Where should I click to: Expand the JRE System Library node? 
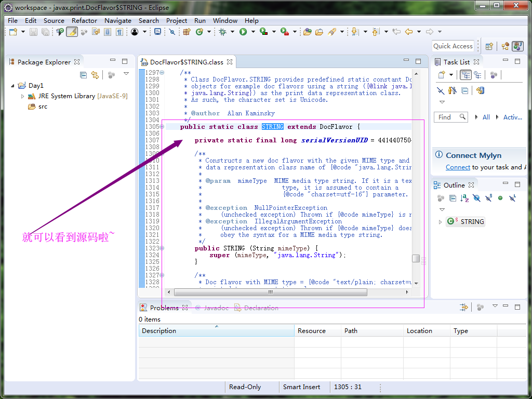pyautogui.click(x=22, y=96)
